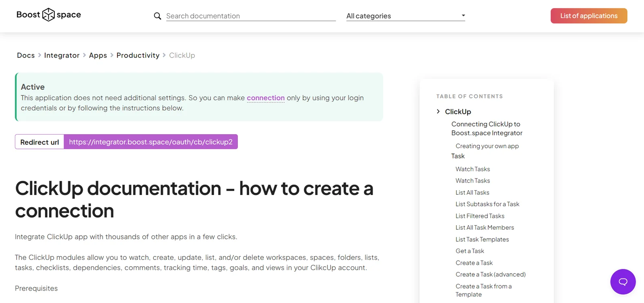Screen dimensions: 644x303
Task: Jump to List All Task Members
Action: click(485, 228)
